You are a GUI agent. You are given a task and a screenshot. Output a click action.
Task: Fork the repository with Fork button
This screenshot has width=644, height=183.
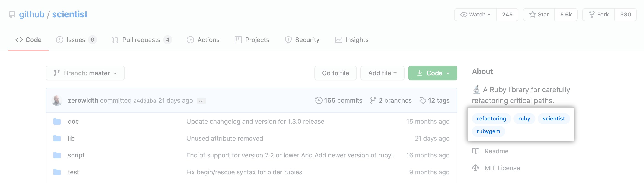tap(598, 15)
